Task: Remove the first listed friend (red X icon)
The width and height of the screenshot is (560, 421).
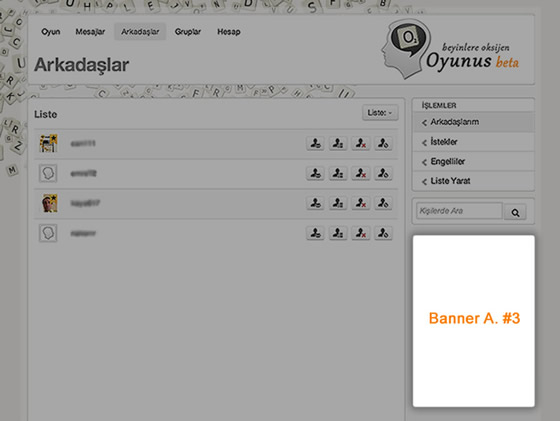Action: pos(360,144)
